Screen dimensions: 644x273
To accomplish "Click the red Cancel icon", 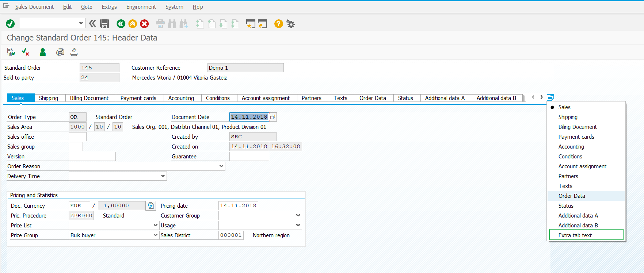I will click(x=144, y=24).
